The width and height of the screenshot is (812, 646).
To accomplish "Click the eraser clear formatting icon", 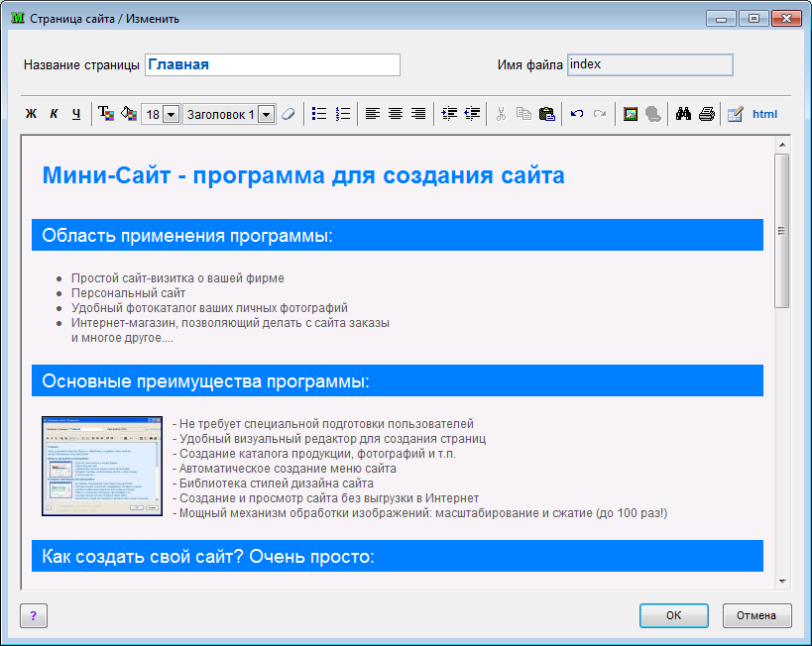I will [288, 114].
